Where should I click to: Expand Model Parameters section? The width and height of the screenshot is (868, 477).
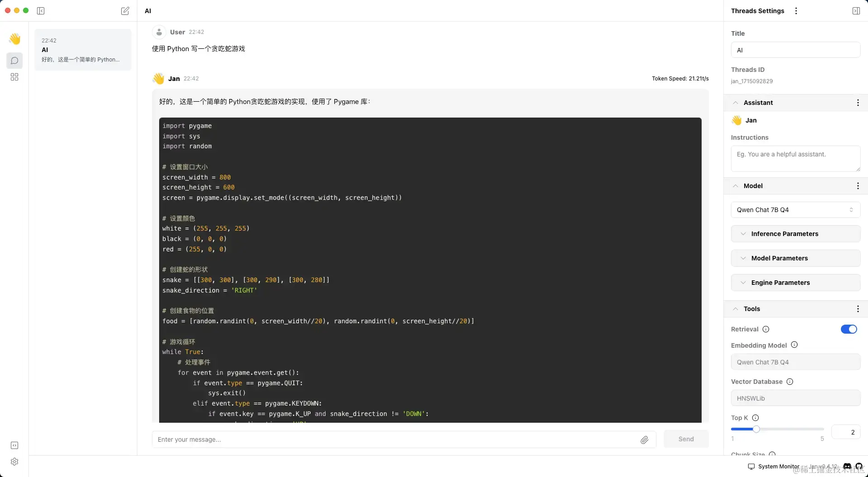coord(795,258)
